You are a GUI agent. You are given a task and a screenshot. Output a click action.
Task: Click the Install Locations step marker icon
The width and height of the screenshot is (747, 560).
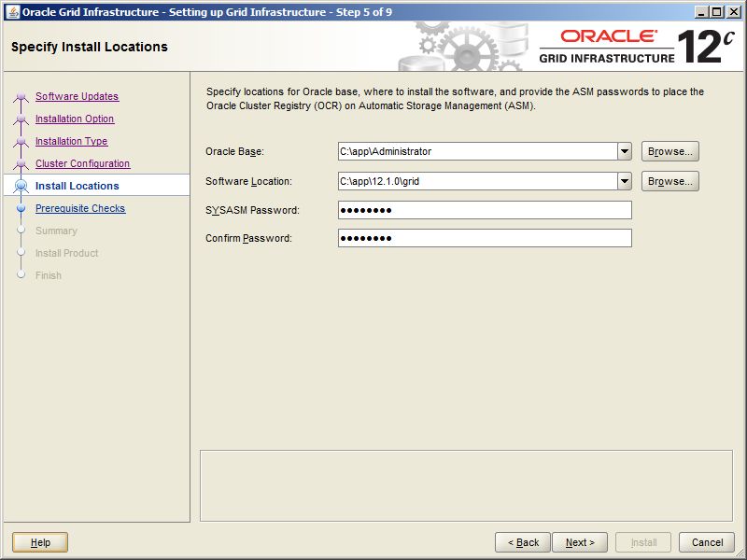[21, 186]
